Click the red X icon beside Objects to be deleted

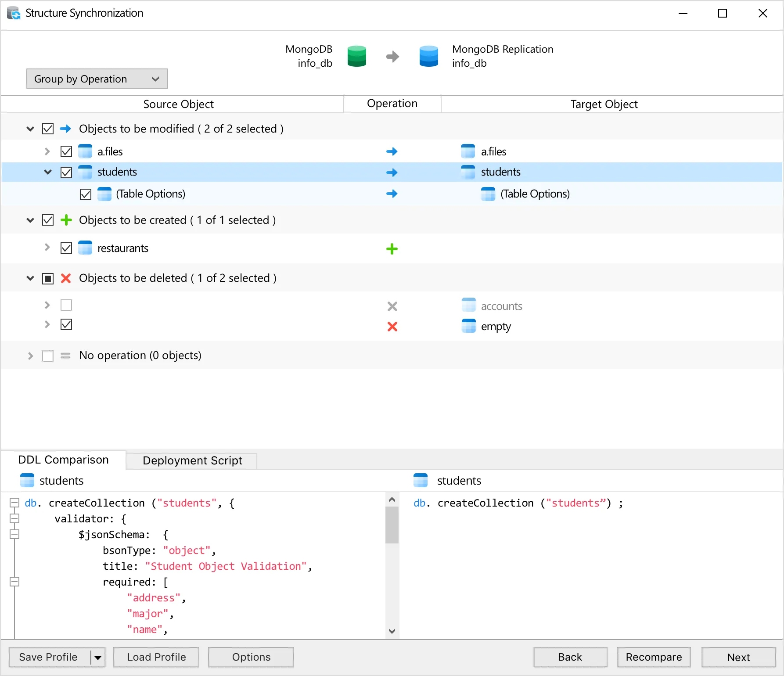tap(66, 278)
